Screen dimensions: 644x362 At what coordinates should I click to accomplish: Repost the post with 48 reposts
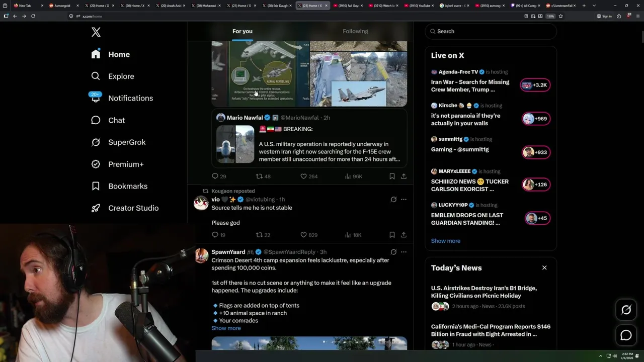263,176
